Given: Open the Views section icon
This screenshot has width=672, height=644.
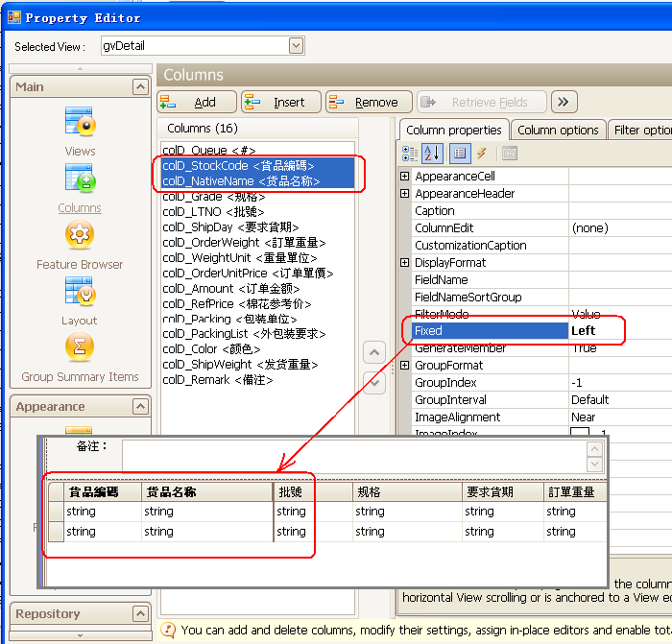Looking at the screenshot, I should [x=79, y=123].
